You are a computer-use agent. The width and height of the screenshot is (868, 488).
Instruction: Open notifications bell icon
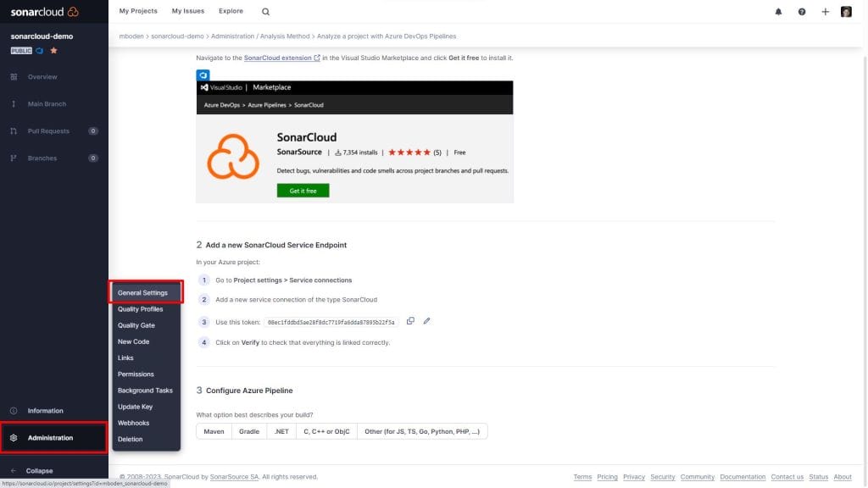778,12
